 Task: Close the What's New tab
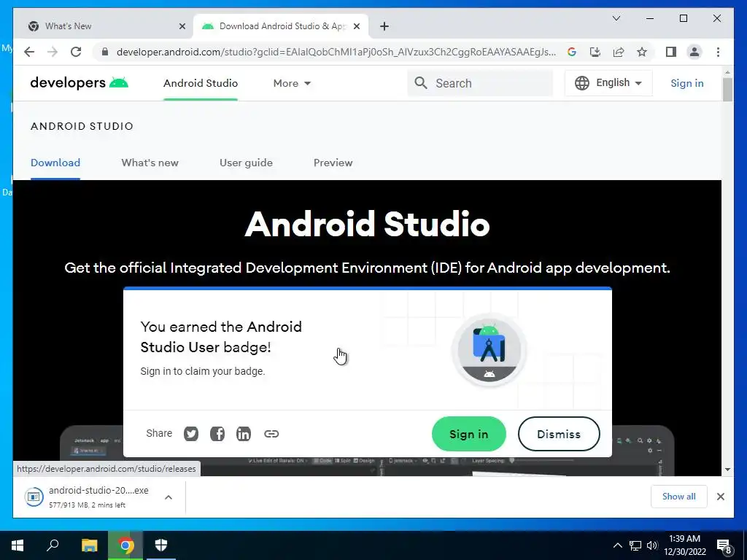pyautogui.click(x=182, y=26)
